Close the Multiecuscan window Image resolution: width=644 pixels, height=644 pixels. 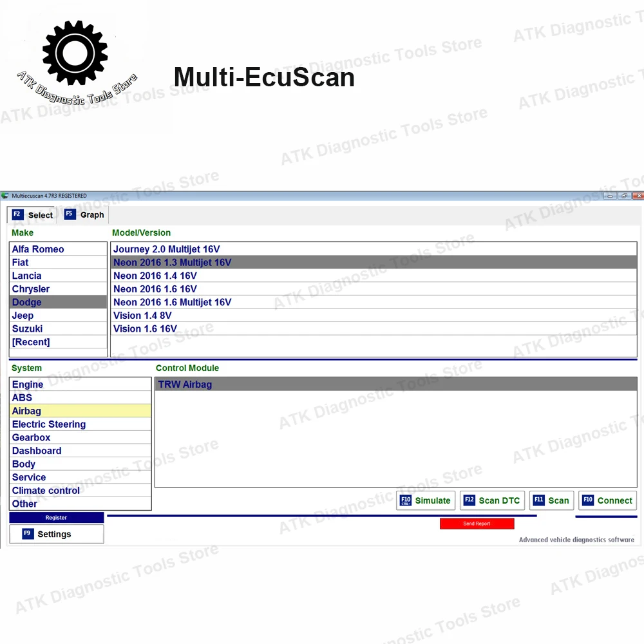coord(638,196)
